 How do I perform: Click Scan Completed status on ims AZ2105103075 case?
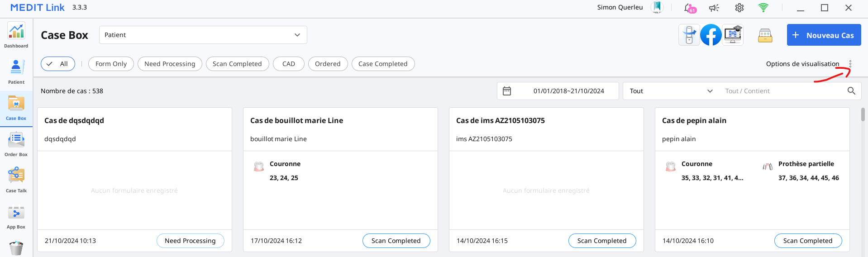tap(602, 241)
